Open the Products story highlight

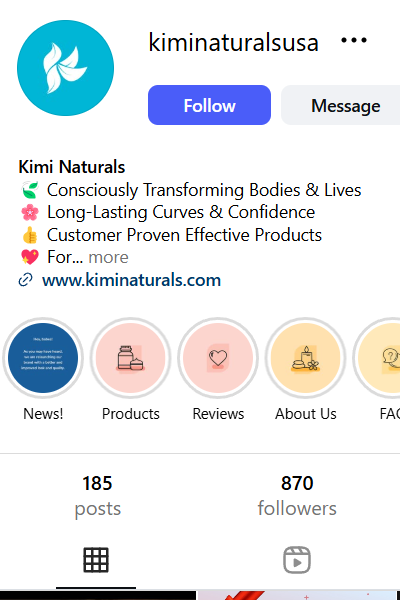131,358
